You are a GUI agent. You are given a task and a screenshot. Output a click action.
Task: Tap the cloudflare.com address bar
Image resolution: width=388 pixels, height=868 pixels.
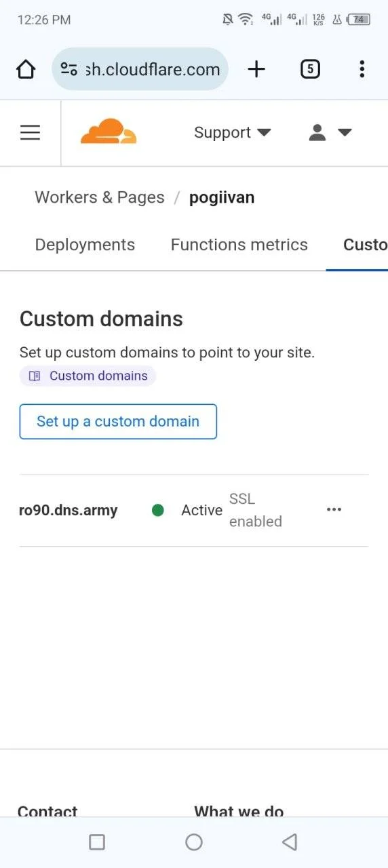coord(140,69)
